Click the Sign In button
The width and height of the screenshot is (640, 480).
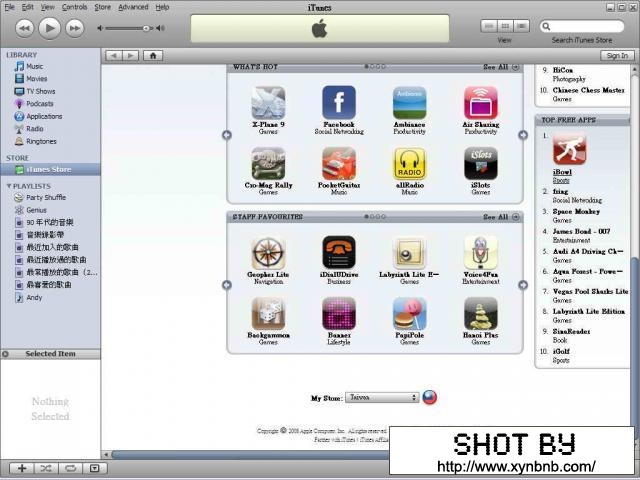coord(617,56)
